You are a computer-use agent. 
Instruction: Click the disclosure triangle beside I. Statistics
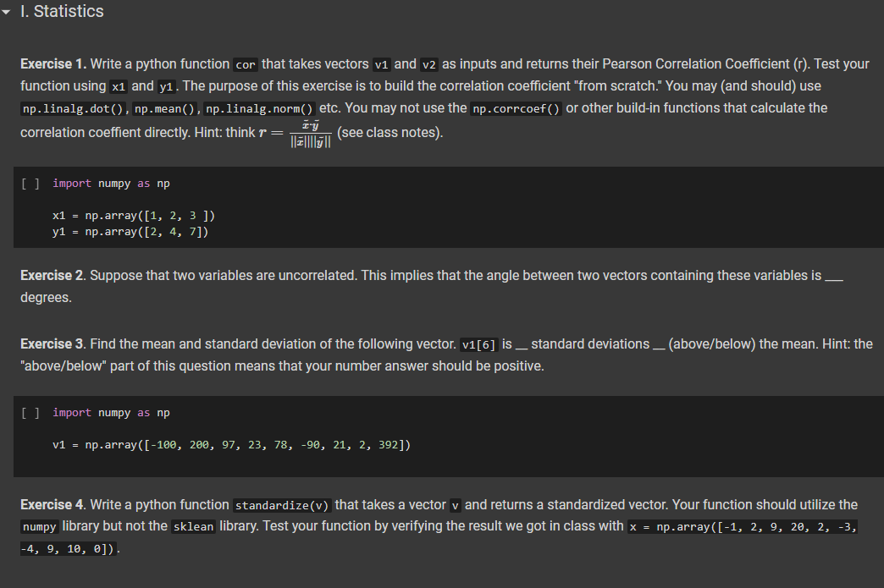(x=8, y=11)
